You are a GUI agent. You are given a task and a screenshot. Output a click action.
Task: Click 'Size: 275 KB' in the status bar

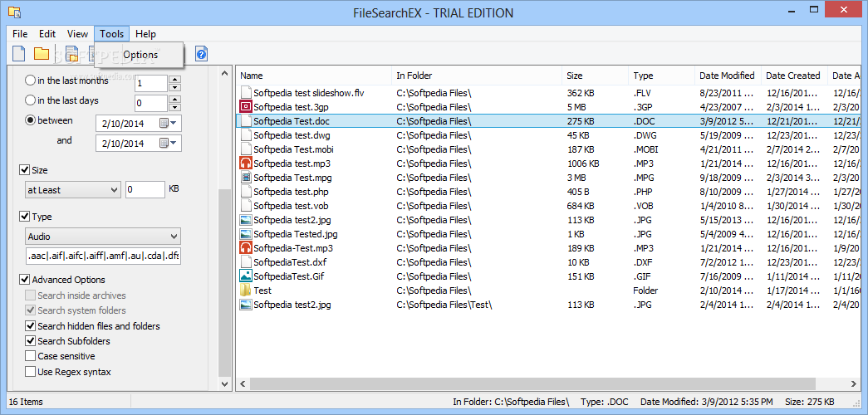click(x=809, y=402)
